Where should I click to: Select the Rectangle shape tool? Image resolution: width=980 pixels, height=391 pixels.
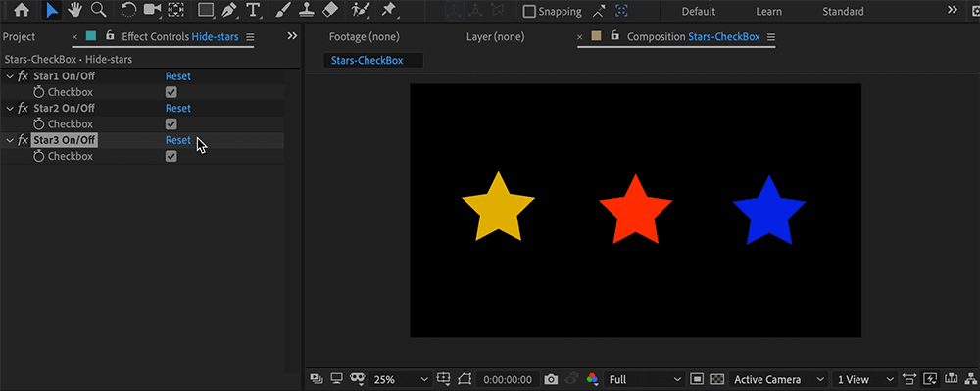pyautogui.click(x=206, y=10)
